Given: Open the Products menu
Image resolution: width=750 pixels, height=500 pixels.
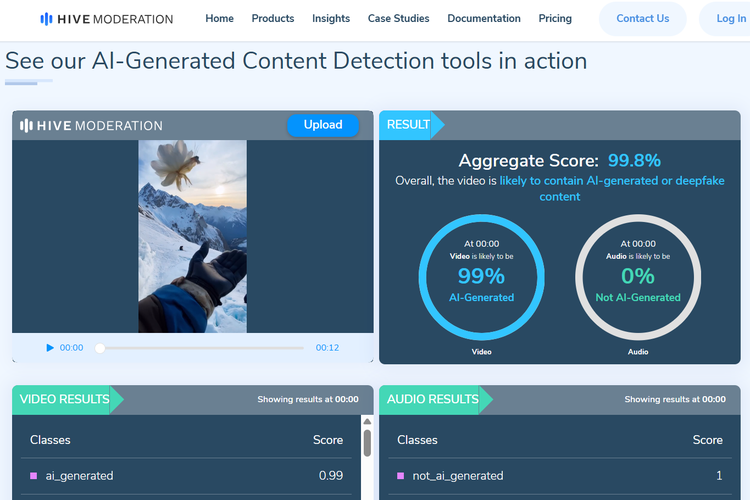Looking at the screenshot, I should click(273, 19).
